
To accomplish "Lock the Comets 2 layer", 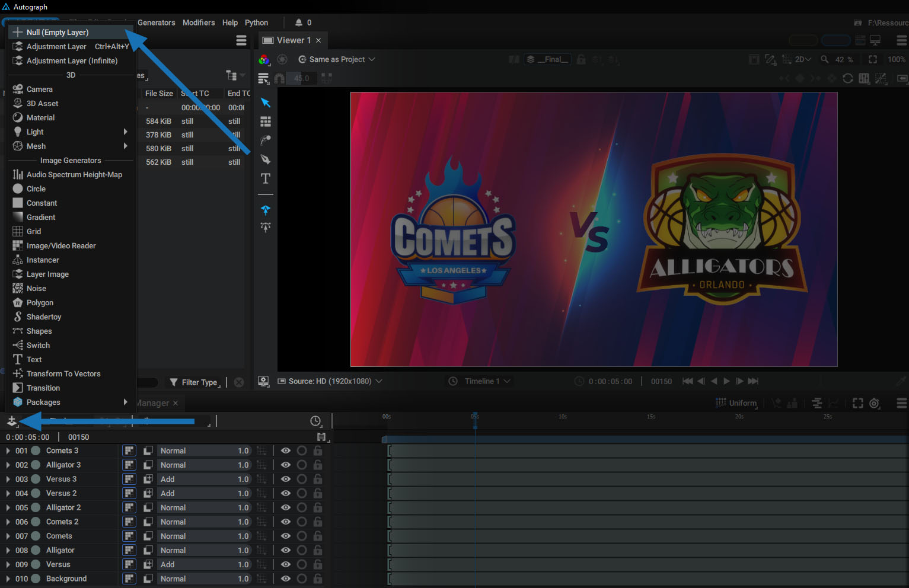I will [x=318, y=522].
